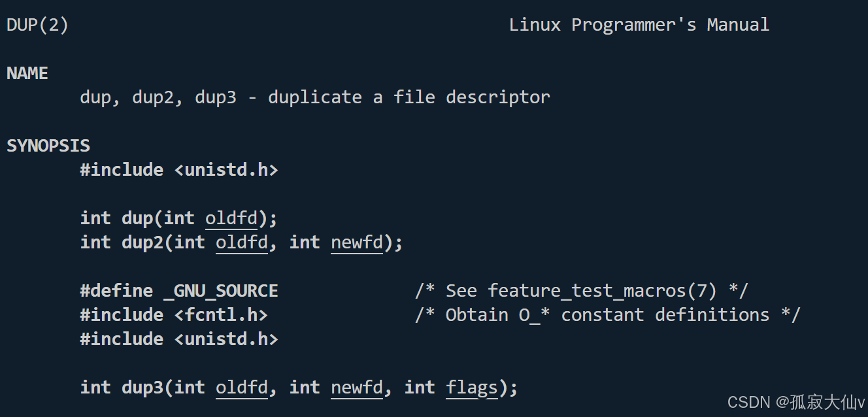Click the first #include <unistd.h> line
This screenshot has height=417, width=868.
(x=179, y=170)
